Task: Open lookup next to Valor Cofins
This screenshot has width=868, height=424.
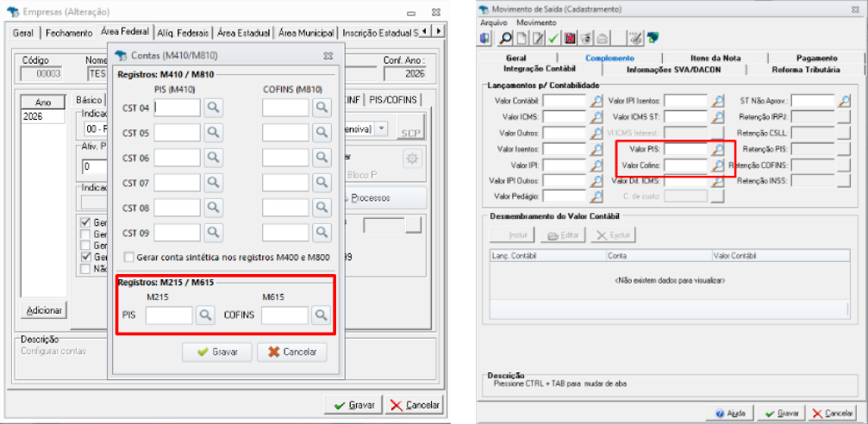Action: [x=717, y=165]
